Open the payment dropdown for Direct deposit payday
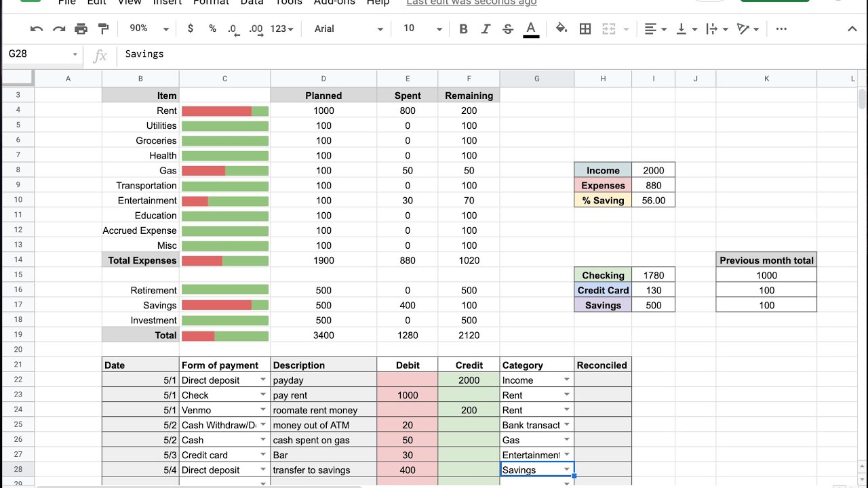The width and height of the screenshot is (868, 488). pyautogui.click(x=263, y=380)
